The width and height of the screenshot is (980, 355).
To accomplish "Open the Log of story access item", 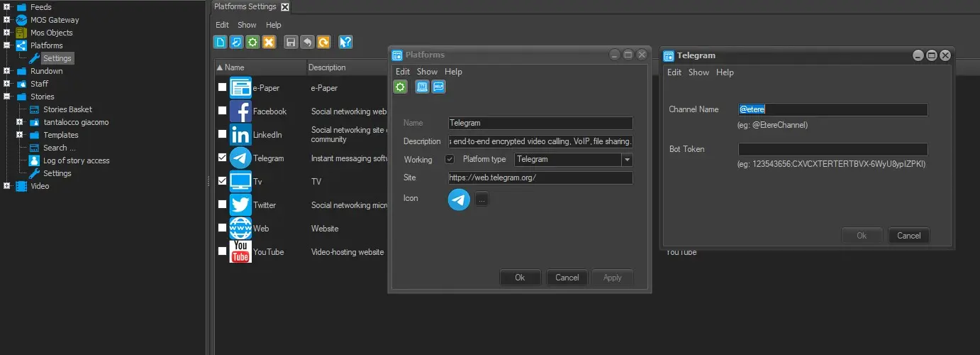I will click(76, 160).
